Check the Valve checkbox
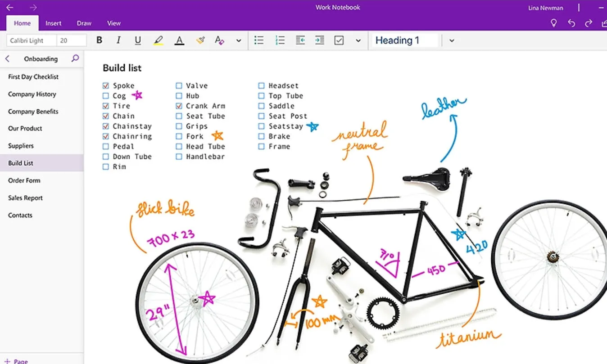Viewport: 607px width, 364px height. tap(179, 85)
